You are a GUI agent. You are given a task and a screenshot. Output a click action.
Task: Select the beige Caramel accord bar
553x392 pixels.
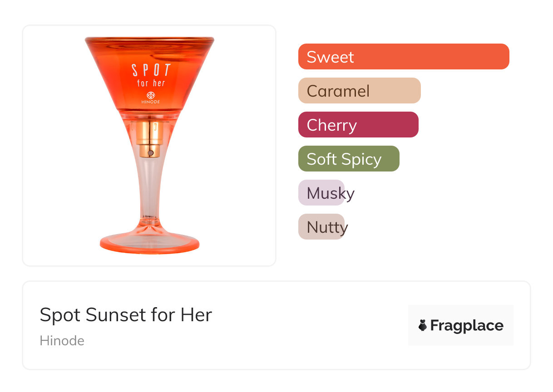(x=359, y=91)
